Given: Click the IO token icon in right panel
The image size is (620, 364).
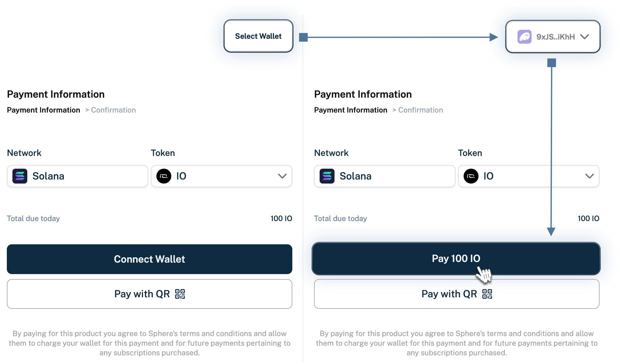Looking at the screenshot, I should point(471,176).
